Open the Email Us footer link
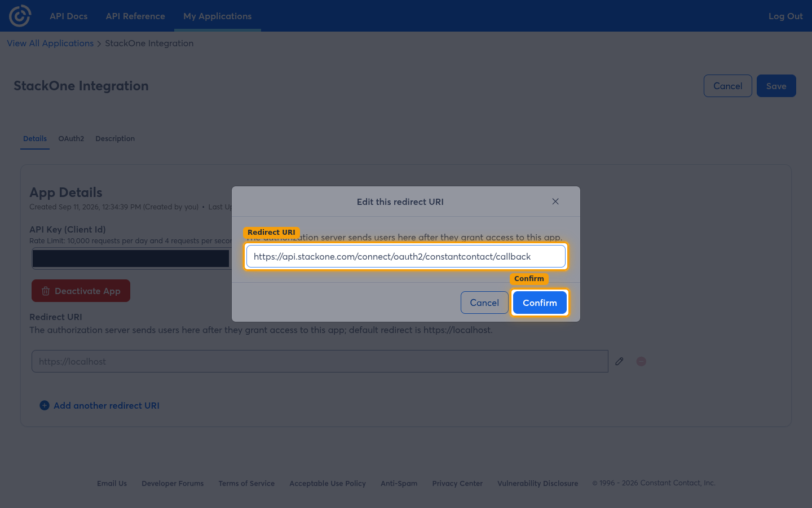 pos(112,483)
